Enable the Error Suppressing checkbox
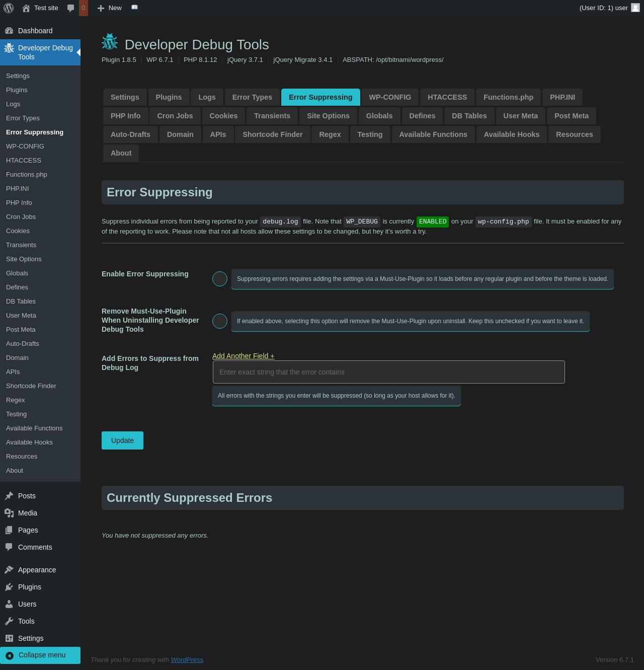The height and width of the screenshot is (670, 644). coord(220,279)
